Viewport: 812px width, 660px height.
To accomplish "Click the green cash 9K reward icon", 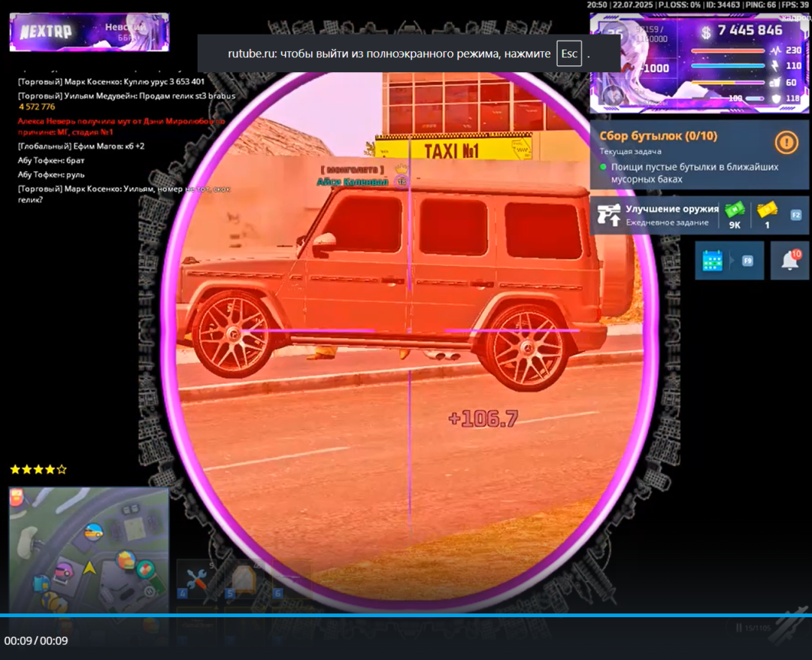I will pyautogui.click(x=735, y=210).
